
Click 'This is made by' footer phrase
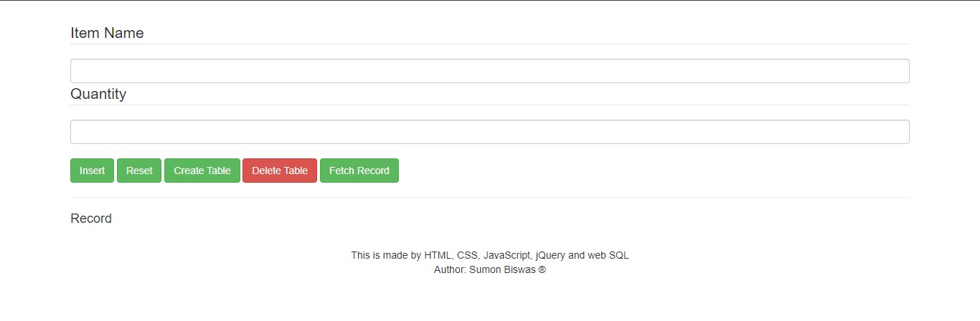pos(386,255)
